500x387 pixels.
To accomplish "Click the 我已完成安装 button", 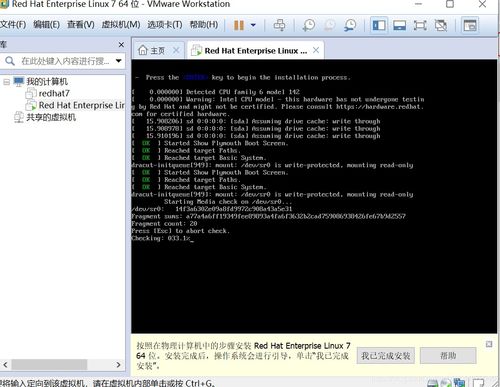I will 386,356.
